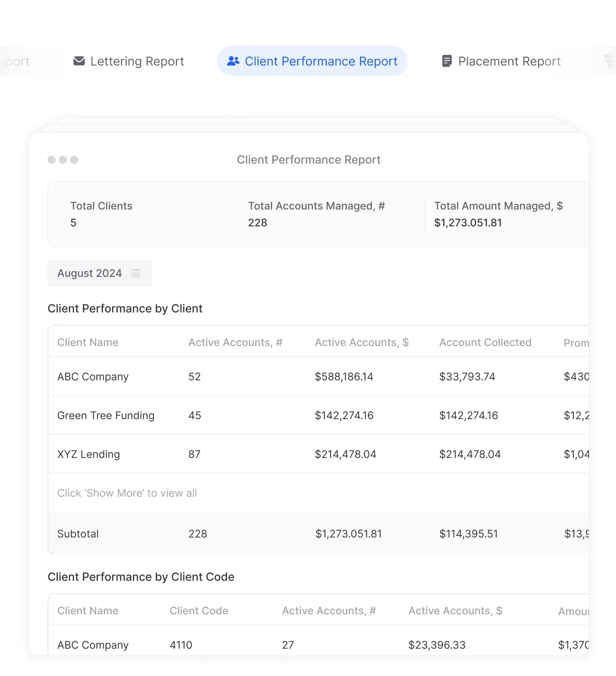Image resolution: width=616 pixels, height=676 pixels.
Task: Click the Active Accounts, # header in by-Client table
Action: click(235, 342)
